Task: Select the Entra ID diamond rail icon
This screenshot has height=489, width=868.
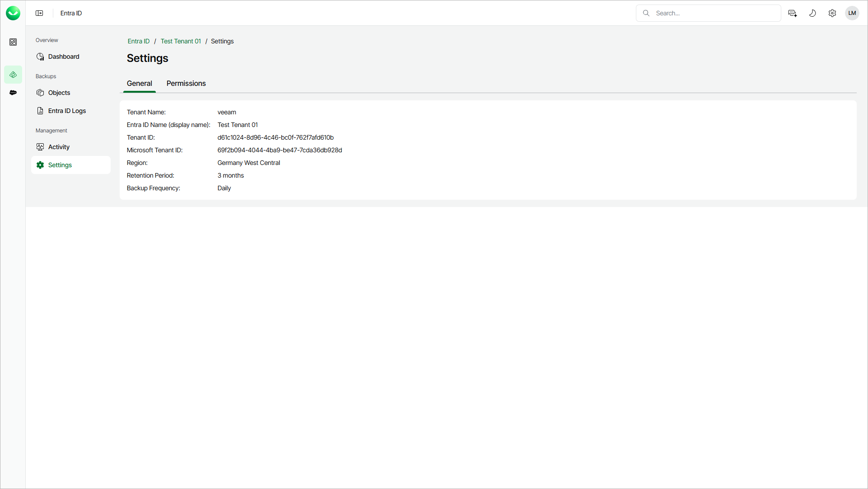Action: pyautogui.click(x=13, y=75)
